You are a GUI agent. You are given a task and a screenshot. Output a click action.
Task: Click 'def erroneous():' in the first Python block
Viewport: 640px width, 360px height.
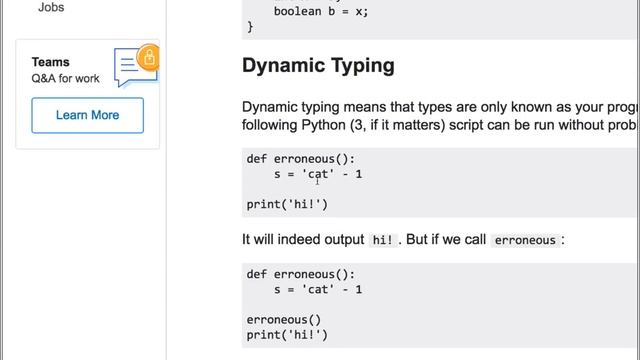click(x=301, y=159)
